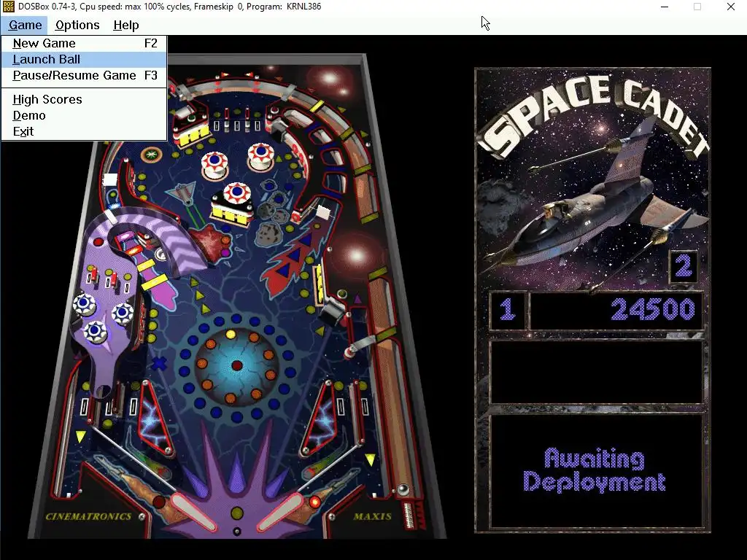This screenshot has height=560, width=747.
Task: Click the red plunger spring
Action: pyautogui.click(x=409, y=516)
